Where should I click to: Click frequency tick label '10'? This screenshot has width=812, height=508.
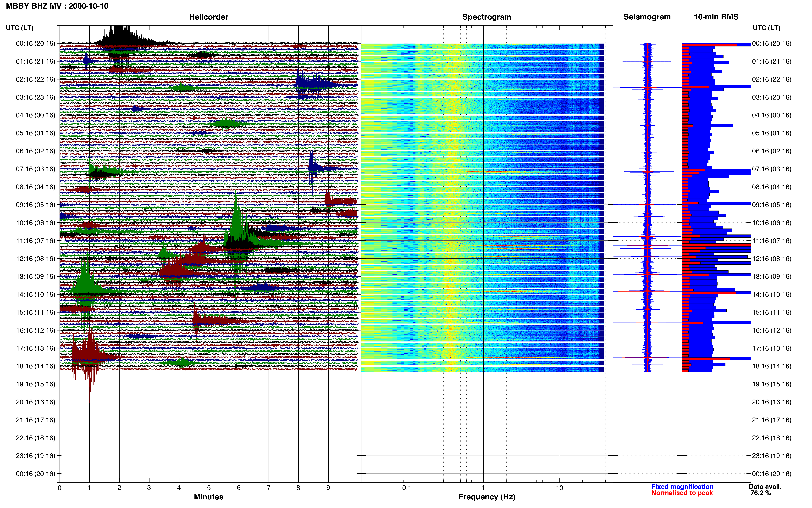559,488
